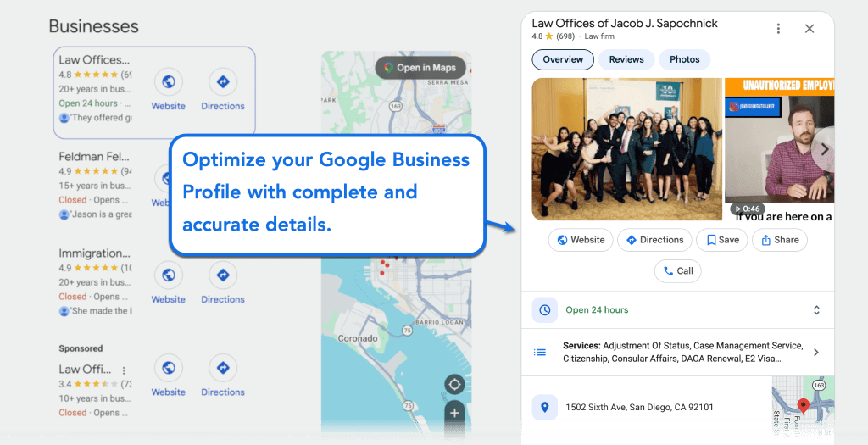Screen dimensions: 868x445
Task: Call the law office
Action: pos(678,271)
